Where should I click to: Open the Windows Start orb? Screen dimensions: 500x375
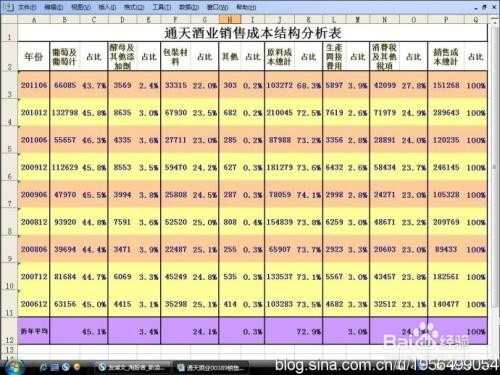tap(13, 368)
